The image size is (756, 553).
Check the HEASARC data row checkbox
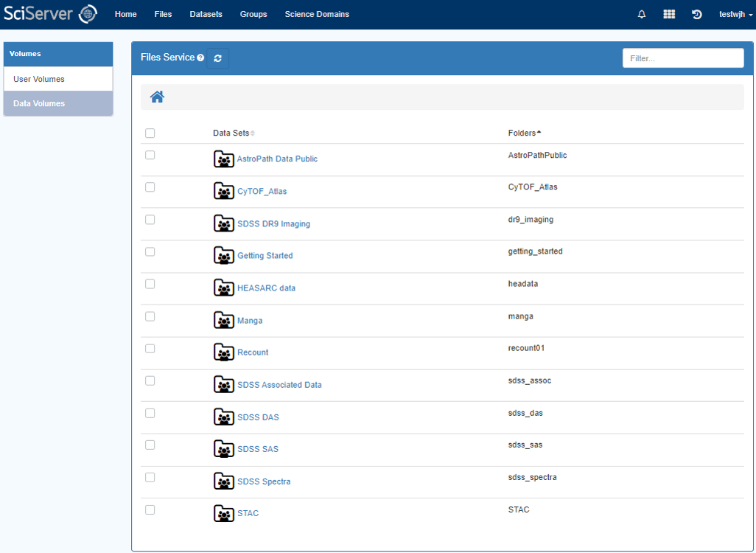tap(150, 284)
